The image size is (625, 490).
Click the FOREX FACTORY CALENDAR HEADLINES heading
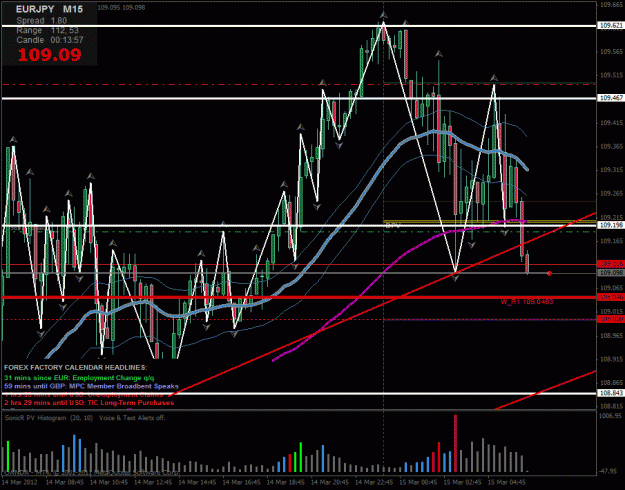tap(75, 367)
